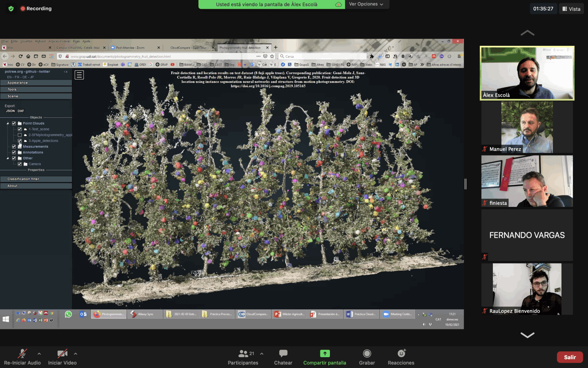Open Zoom Chatear chat panel

click(x=283, y=356)
